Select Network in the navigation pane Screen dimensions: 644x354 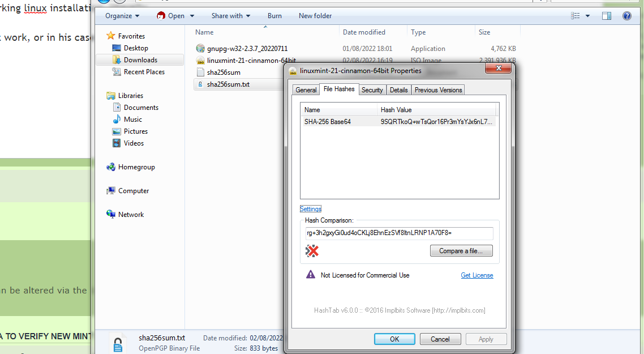click(131, 215)
